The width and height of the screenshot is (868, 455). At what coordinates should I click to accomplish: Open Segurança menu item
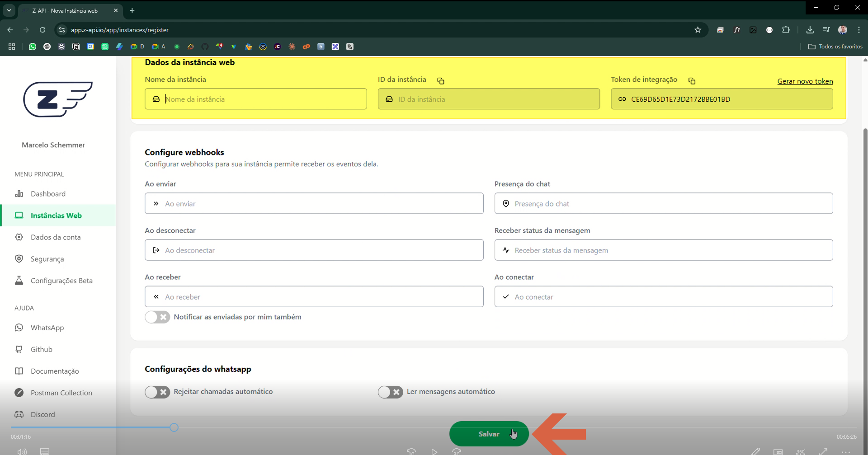[x=58, y=259]
